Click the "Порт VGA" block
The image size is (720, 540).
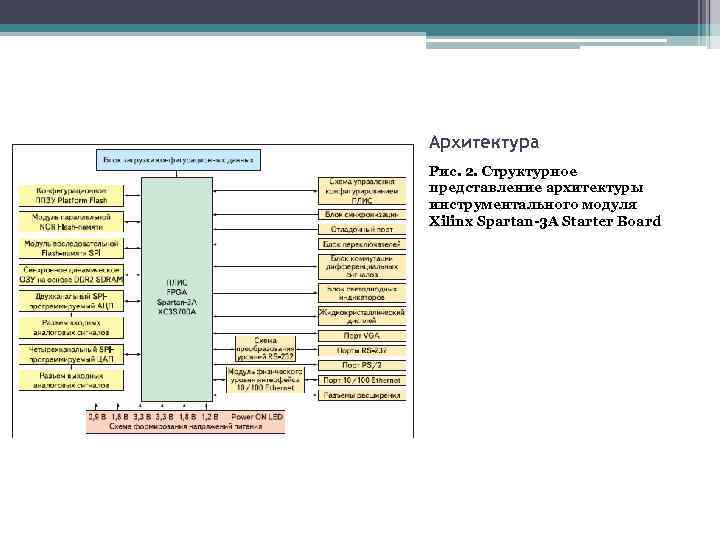tap(362, 336)
